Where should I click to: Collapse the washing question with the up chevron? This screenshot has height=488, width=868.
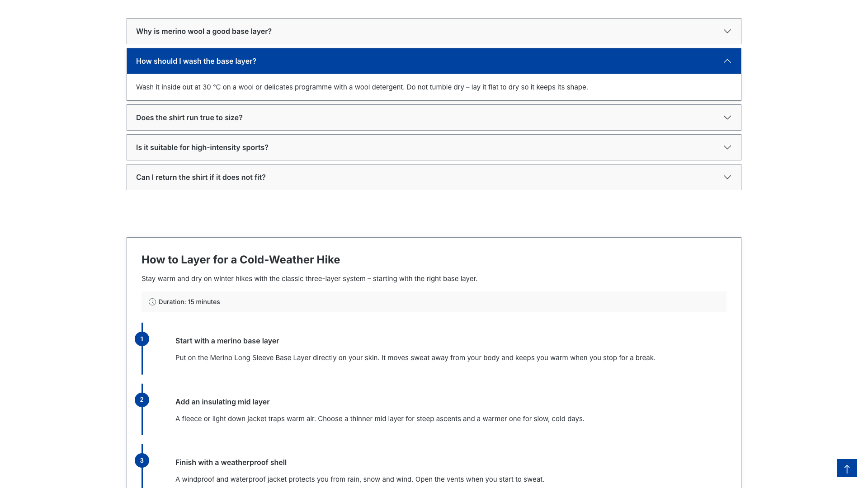pyautogui.click(x=727, y=61)
